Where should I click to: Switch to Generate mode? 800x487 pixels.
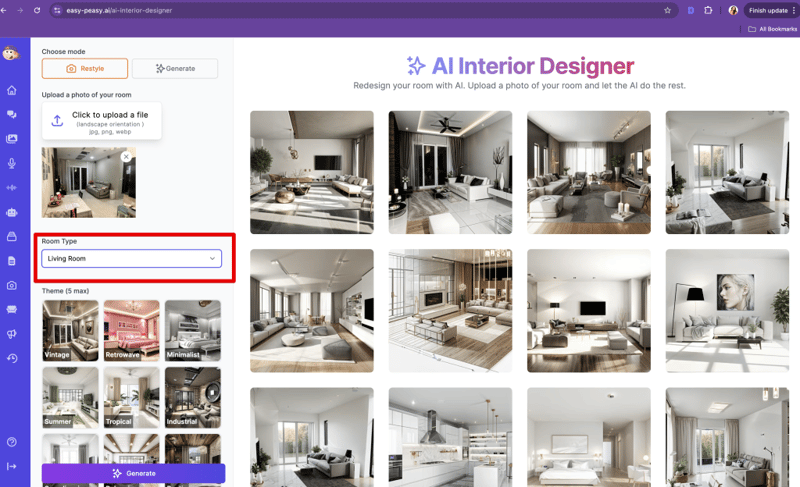point(175,69)
